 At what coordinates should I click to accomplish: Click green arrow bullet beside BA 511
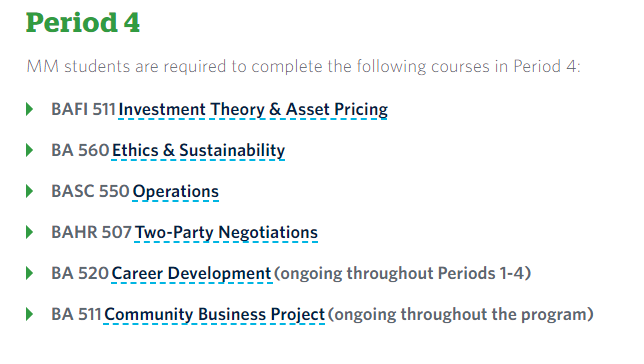point(29,315)
